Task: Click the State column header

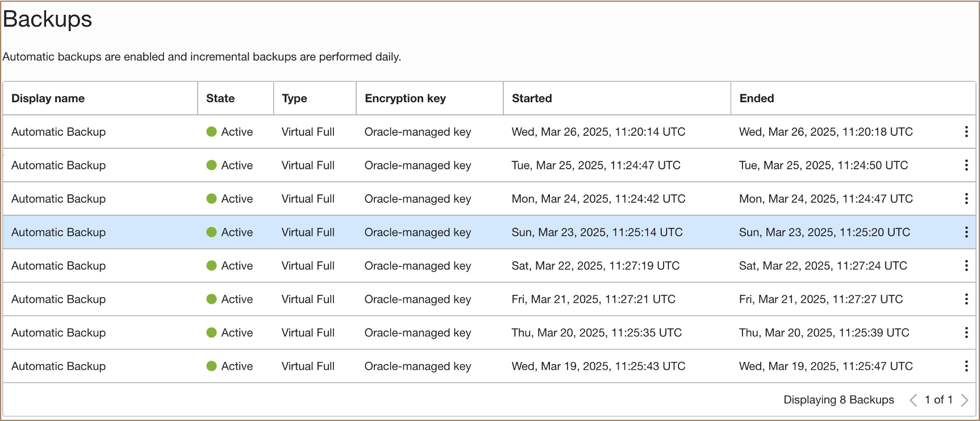Action: click(220, 98)
